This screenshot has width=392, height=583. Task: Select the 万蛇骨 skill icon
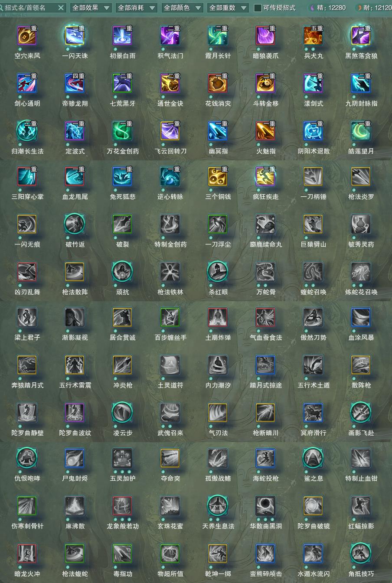pyautogui.click(x=265, y=272)
